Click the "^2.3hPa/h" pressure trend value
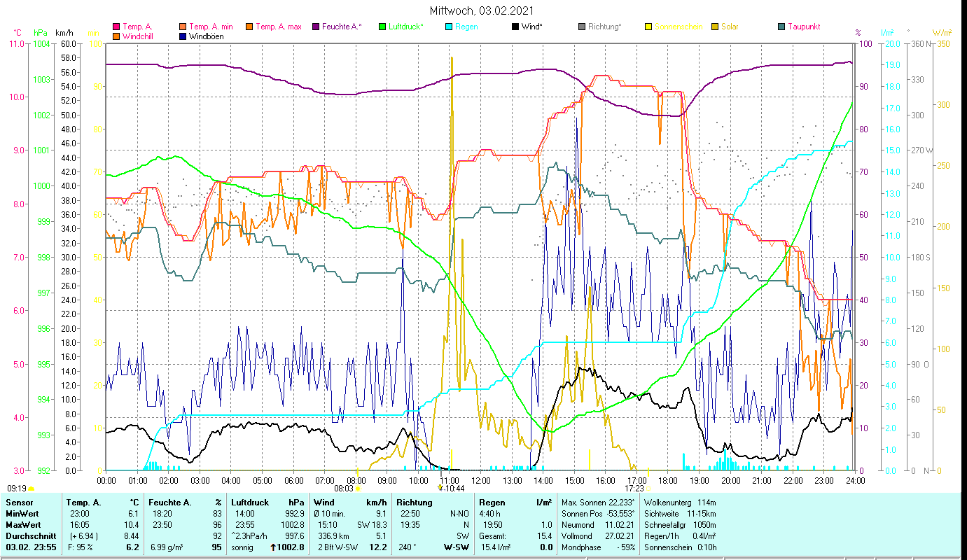The width and height of the screenshot is (967, 560). coord(250,535)
